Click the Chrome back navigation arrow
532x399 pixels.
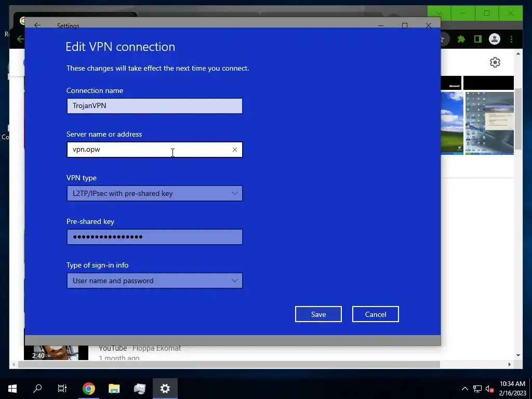pyautogui.click(x=20, y=39)
